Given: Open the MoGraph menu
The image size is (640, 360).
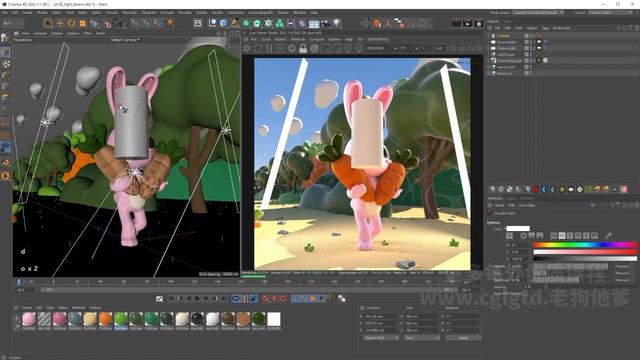Looking at the screenshot, I should 129,13.
